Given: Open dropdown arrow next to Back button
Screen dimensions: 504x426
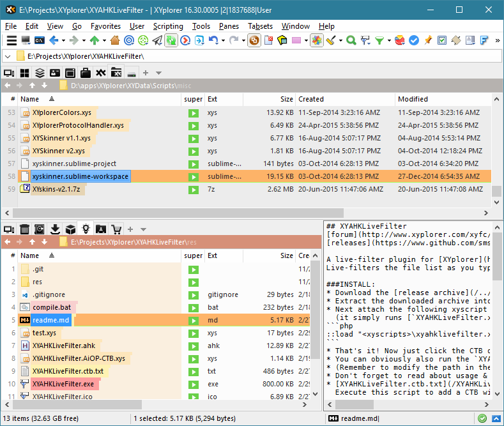Looking at the screenshot, I should (64, 40).
